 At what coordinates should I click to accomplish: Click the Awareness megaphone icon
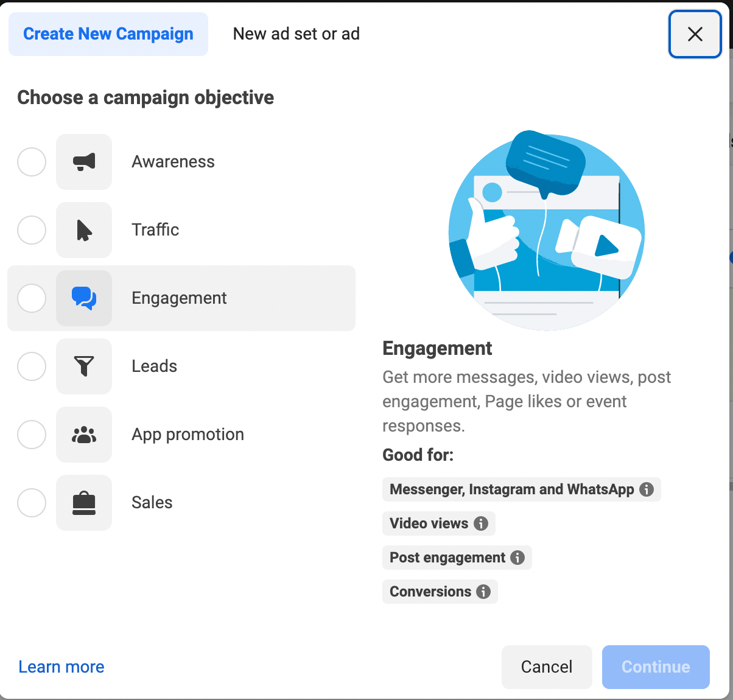(84, 162)
